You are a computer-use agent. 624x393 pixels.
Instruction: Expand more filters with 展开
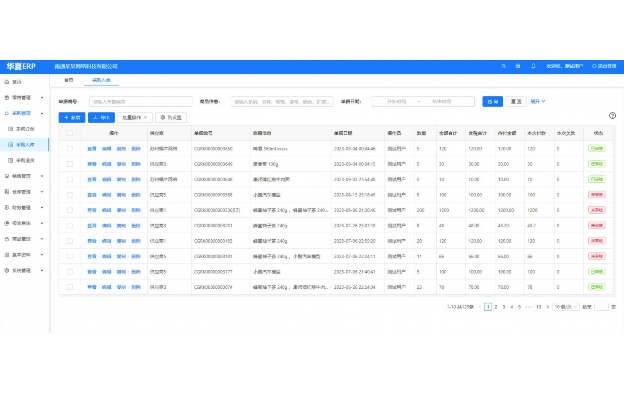[x=538, y=101]
